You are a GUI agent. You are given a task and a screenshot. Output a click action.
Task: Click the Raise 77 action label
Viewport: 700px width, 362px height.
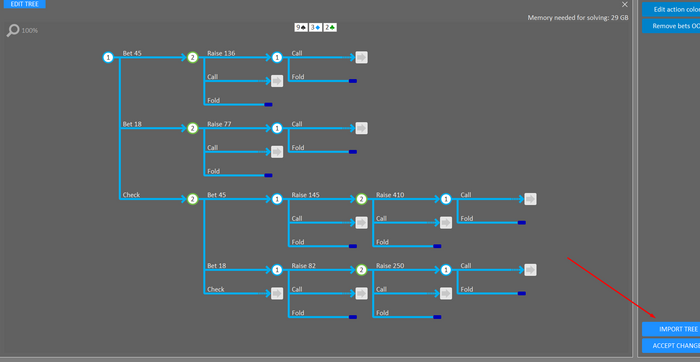tap(219, 124)
